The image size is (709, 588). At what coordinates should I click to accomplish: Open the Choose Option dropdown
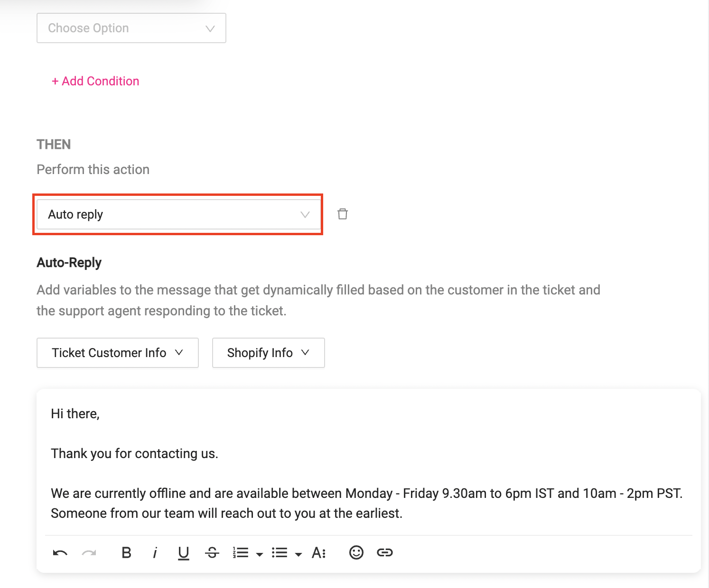coord(131,28)
